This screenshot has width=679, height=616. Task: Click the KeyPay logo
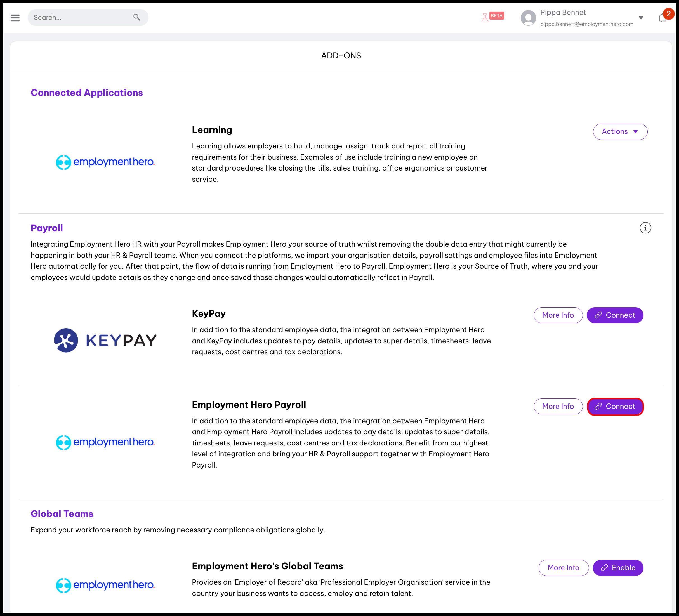tap(105, 341)
